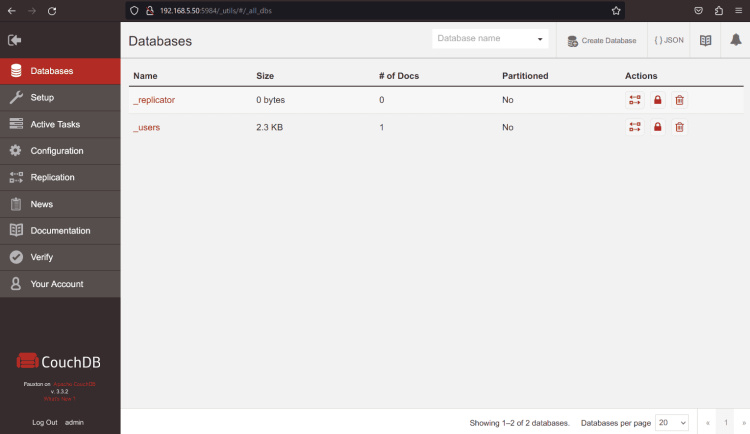The width and height of the screenshot is (750, 434).
Task: Delete the _replicator database via trash icon
Action: coord(679,100)
